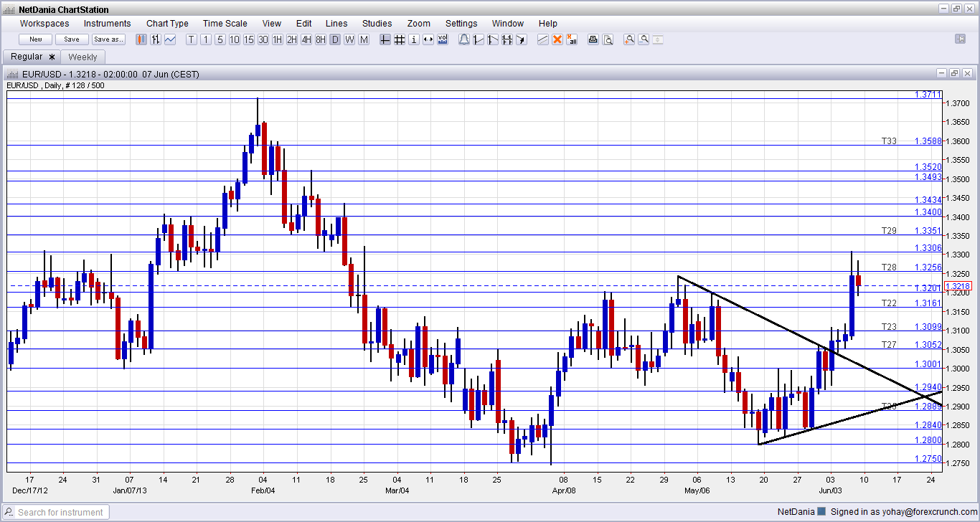Viewport: 980px width, 522px height.
Task: Click the Save button
Action: 72,39
